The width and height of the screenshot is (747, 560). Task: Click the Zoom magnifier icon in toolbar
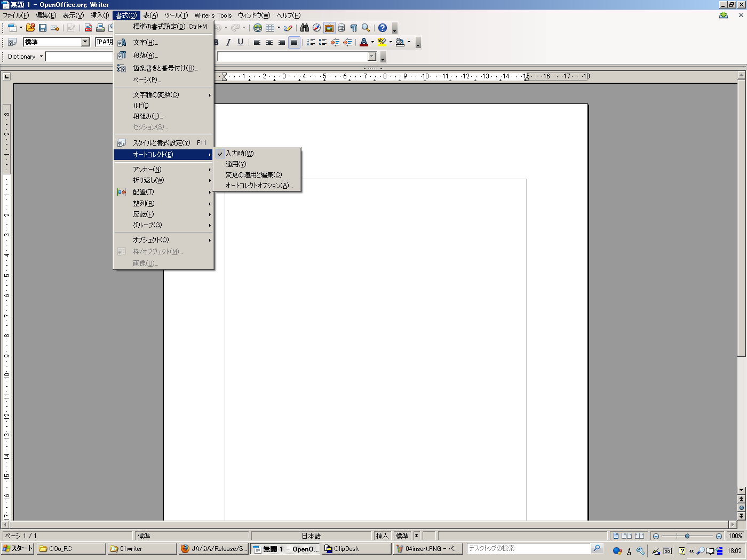coord(366,28)
